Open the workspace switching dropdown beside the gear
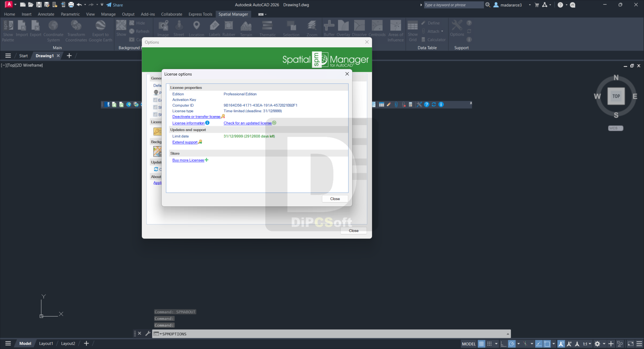 pos(604,344)
